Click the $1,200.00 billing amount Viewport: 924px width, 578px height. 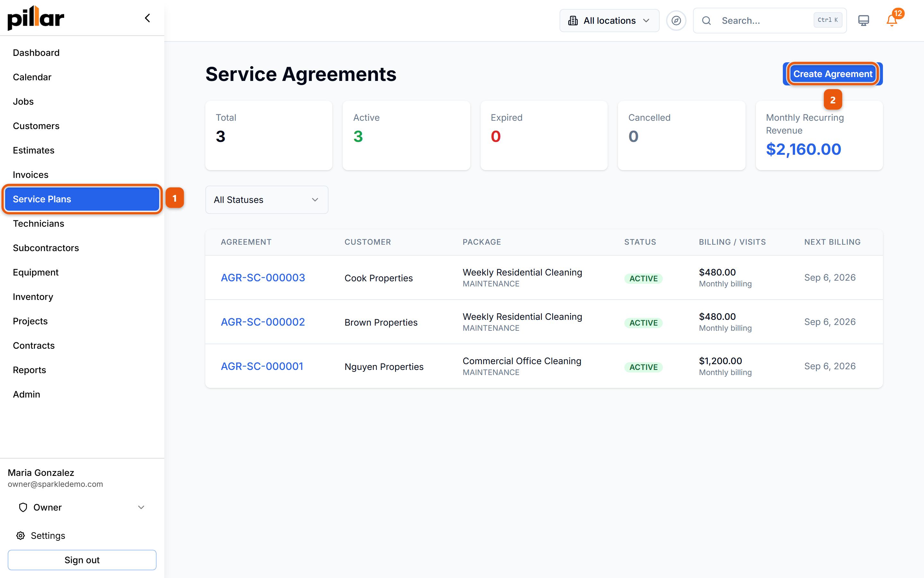click(x=720, y=361)
